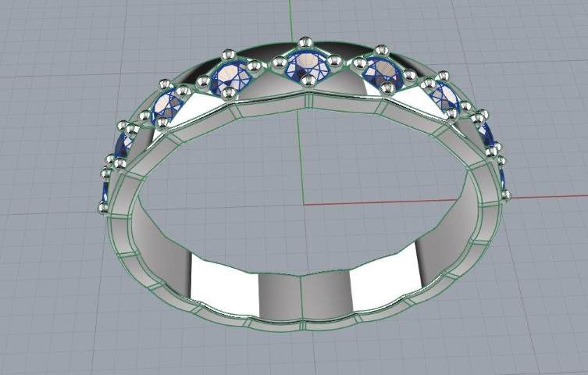588x375 pixels.
Task: Select the top center blue gemstone
Action: point(308,67)
